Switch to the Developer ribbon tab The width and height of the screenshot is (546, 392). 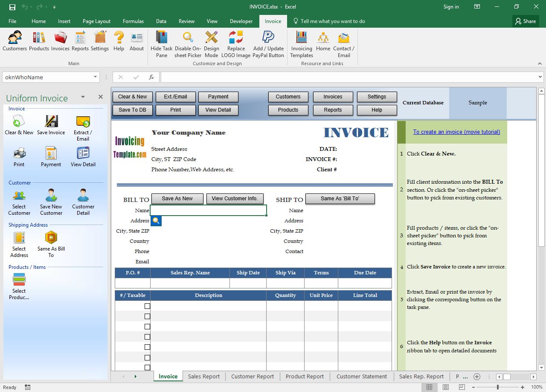[241, 21]
